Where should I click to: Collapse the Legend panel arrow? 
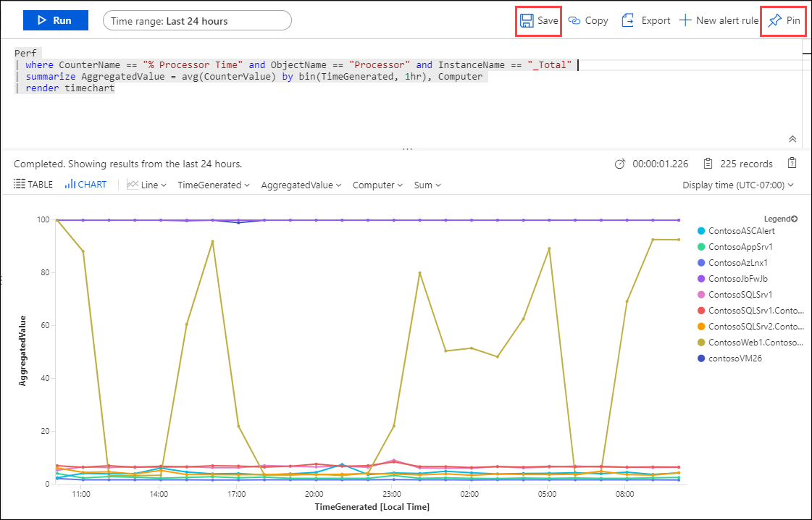(x=795, y=219)
